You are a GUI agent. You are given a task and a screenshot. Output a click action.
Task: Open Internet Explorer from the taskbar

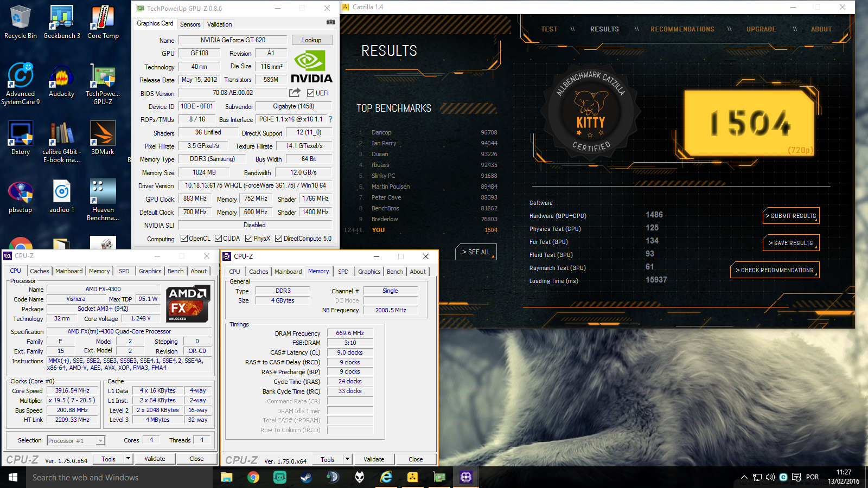click(x=386, y=477)
